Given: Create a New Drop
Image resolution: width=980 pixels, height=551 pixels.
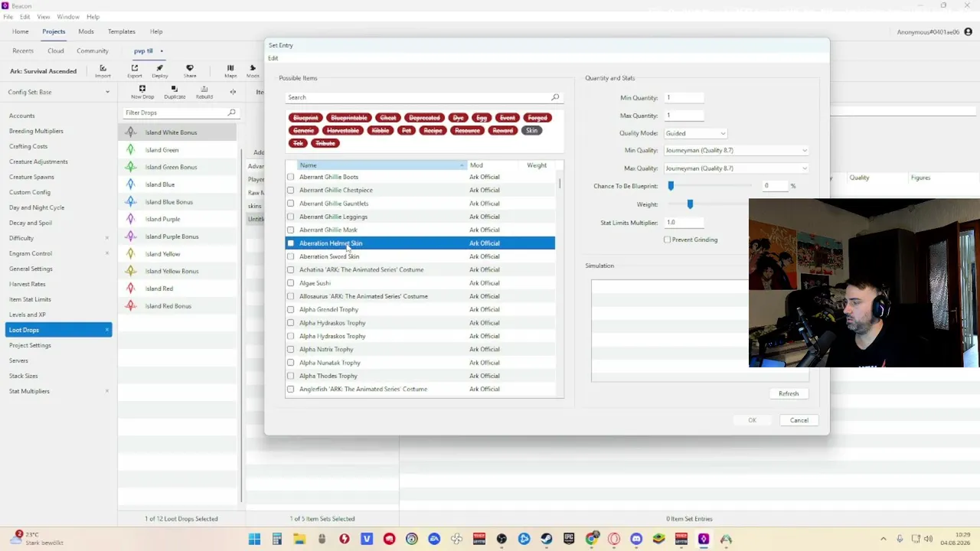Looking at the screenshot, I should (x=142, y=92).
